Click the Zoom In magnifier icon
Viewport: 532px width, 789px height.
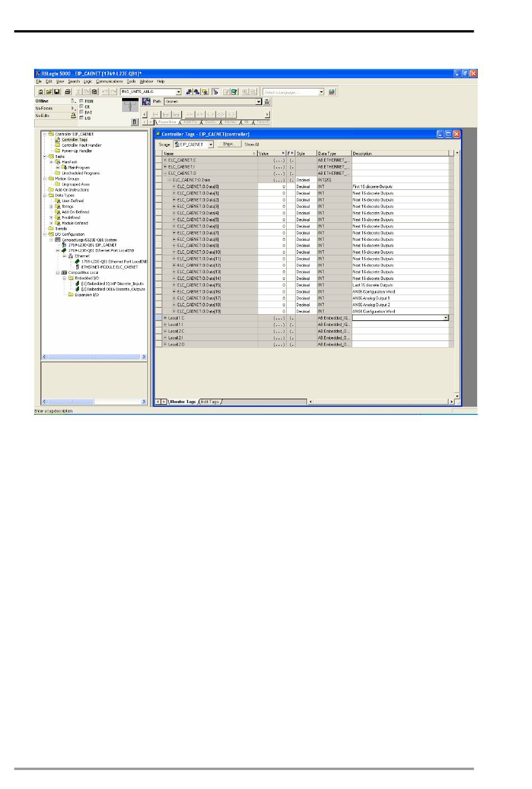pyautogui.click(x=245, y=92)
